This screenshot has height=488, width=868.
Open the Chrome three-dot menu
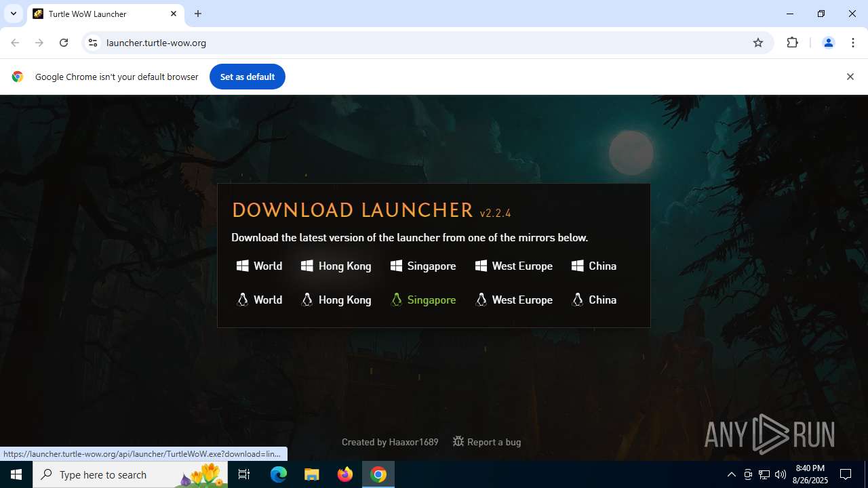coord(853,43)
